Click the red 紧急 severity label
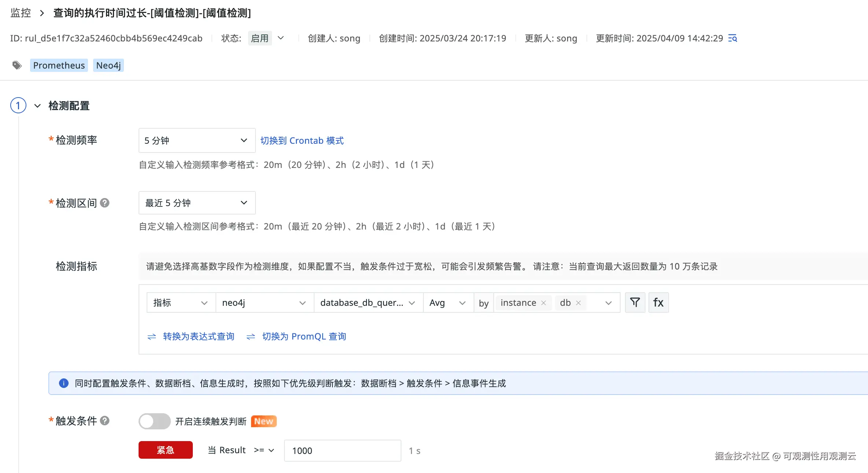The image size is (868, 473). 165,450
